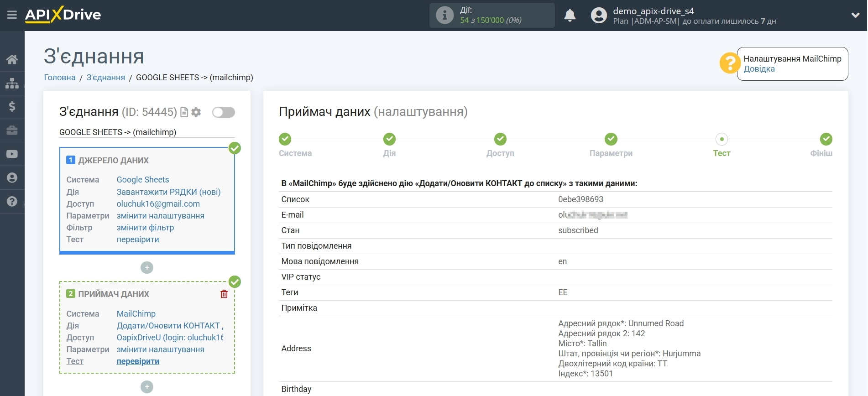The width and height of the screenshot is (868, 396).
Task: Click source перевірити test link
Action: [138, 240]
